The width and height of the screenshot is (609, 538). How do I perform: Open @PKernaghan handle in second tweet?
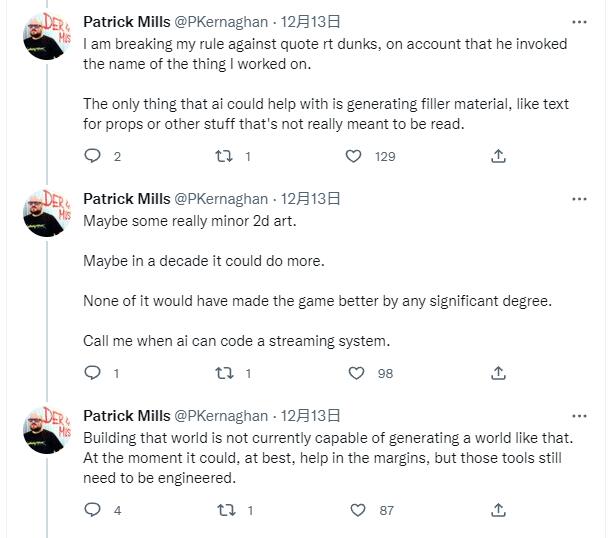click(x=221, y=199)
